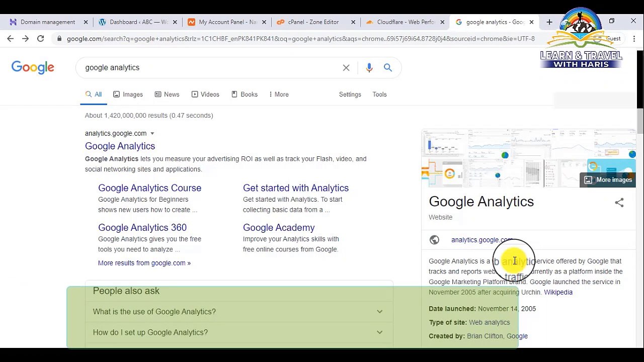Click the Brian Clifton creator link

(x=485, y=336)
